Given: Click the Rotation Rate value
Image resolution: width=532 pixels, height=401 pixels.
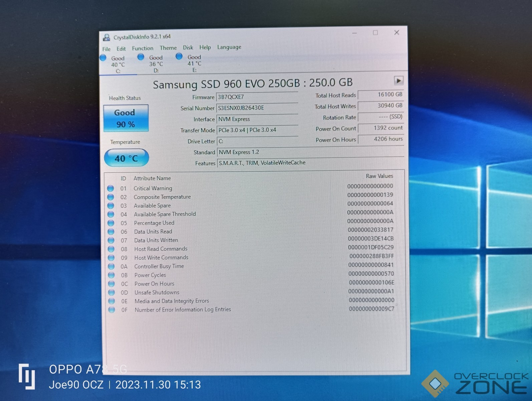Looking at the screenshot, I should pos(380,117).
